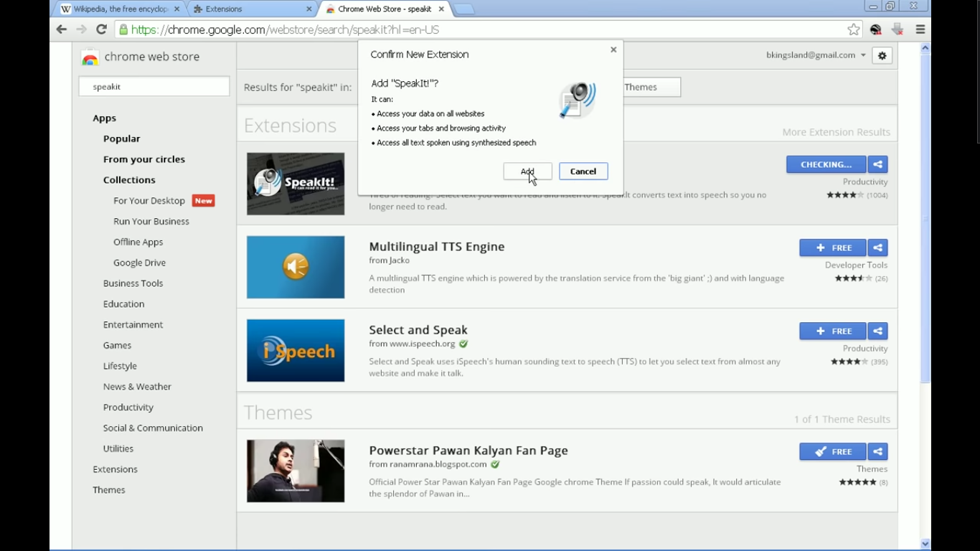
Task: Install the Powerstar Pawan Kalyan theme FREE button
Action: point(832,451)
